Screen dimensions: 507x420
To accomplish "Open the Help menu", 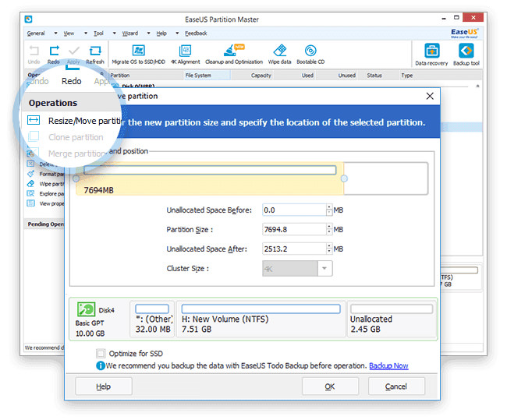I will pos(161,34).
